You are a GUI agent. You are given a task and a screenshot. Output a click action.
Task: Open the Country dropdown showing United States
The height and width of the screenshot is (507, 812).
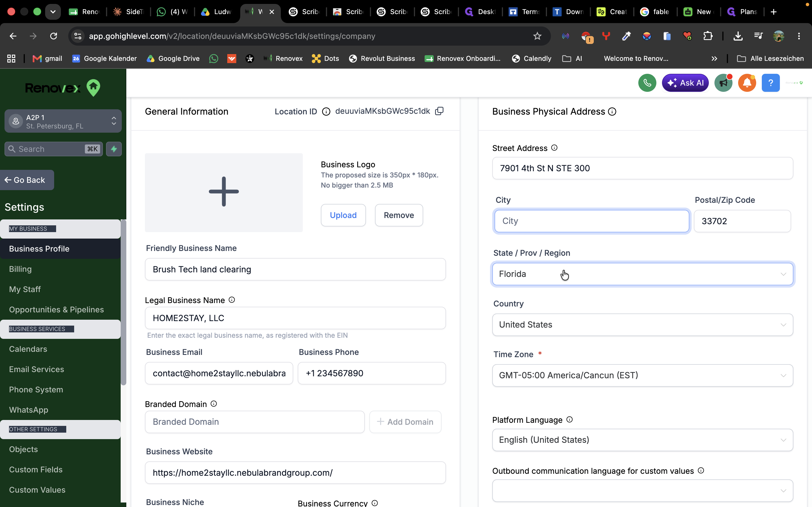click(x=643, y=324)
